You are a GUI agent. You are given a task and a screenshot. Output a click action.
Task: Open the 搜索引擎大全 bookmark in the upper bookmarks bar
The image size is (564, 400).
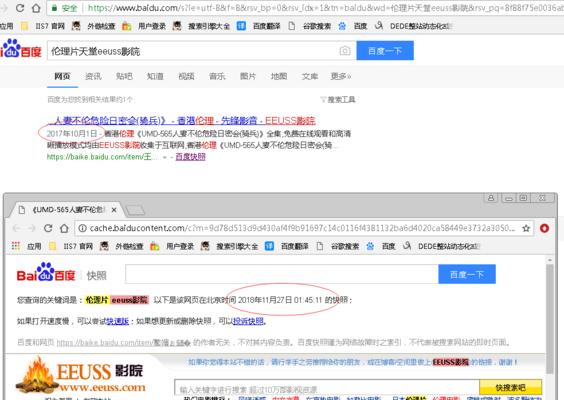201,26
